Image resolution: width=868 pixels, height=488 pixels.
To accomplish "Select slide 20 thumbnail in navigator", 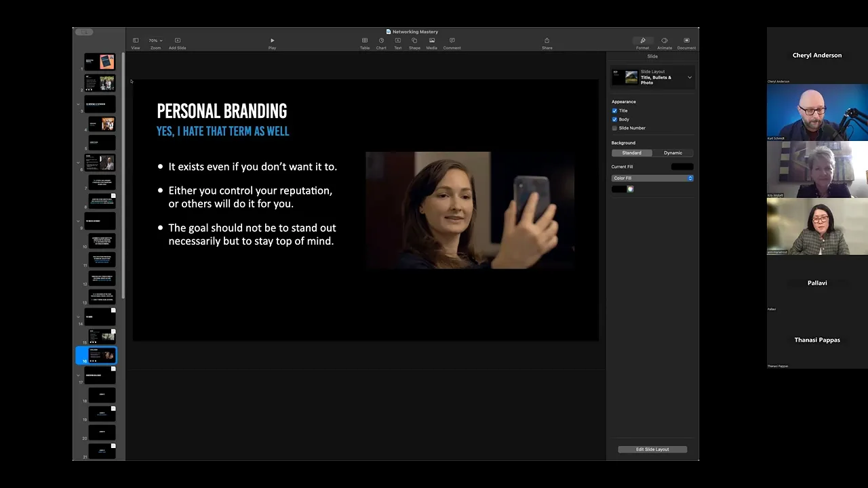I will pyautogui.click(x=102, y=432).
